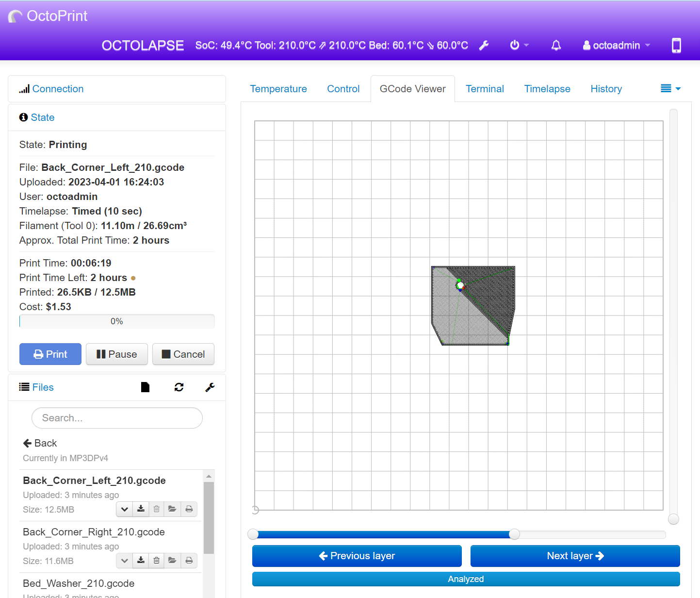Go to Next layer

point(575,556)
